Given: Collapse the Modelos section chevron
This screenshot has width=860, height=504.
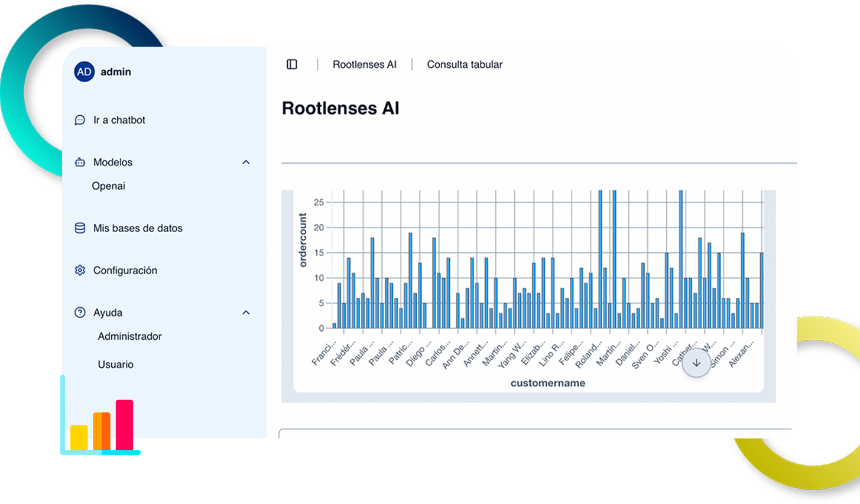Looking at the screenshot, I should 246,162.
